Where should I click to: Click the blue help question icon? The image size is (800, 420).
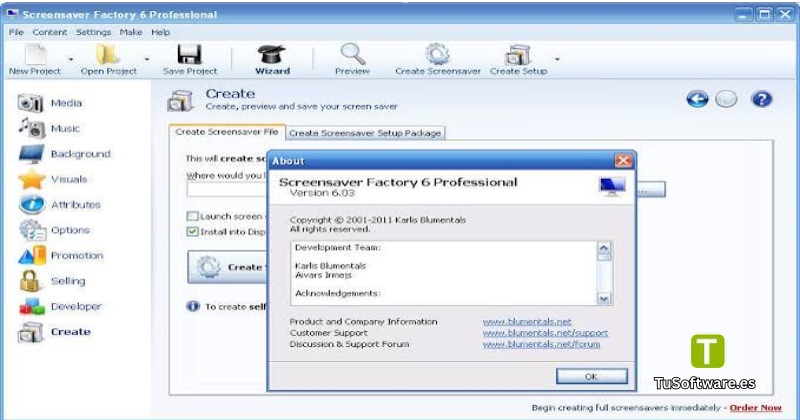[761, 99]
